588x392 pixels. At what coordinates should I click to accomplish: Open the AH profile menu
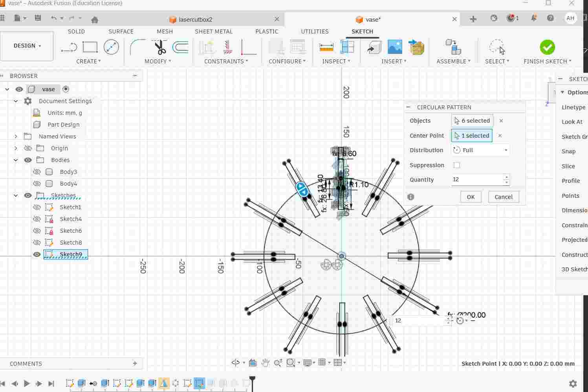coord(571,18)
